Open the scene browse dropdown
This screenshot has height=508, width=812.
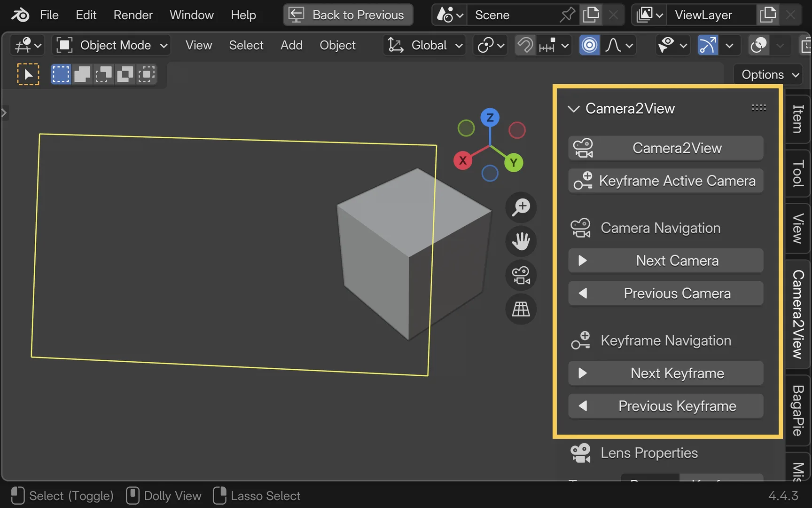(x=450, y=15)
